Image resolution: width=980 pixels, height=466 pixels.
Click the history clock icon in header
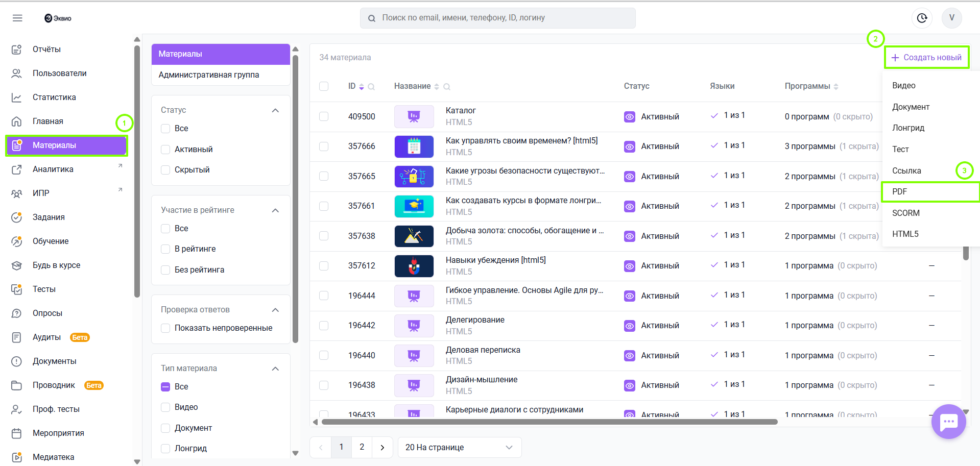pyautogui.click(x=922, y=18)
